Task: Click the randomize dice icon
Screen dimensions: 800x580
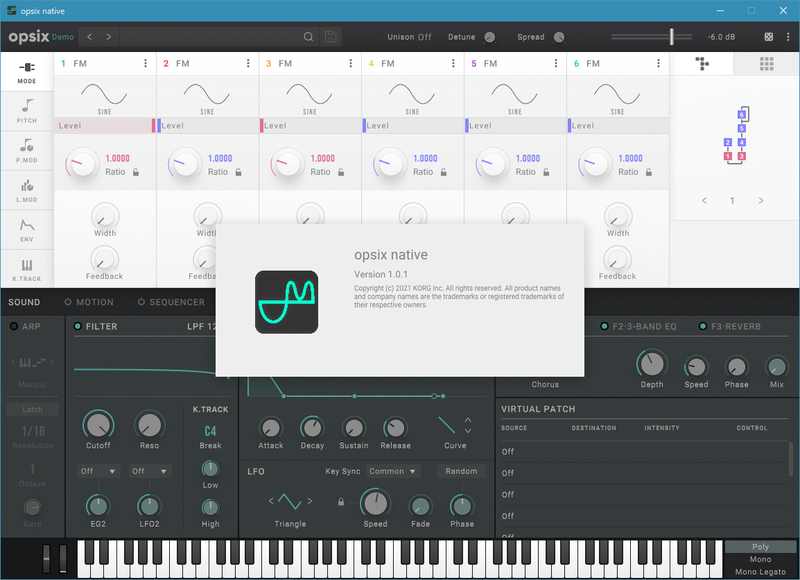Action: pyautogui.click(x=768, y=37)
